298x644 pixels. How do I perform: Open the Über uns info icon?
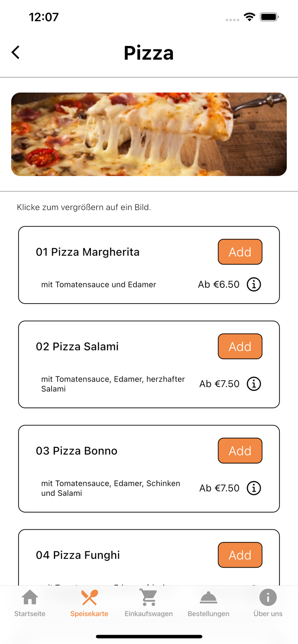267,597
